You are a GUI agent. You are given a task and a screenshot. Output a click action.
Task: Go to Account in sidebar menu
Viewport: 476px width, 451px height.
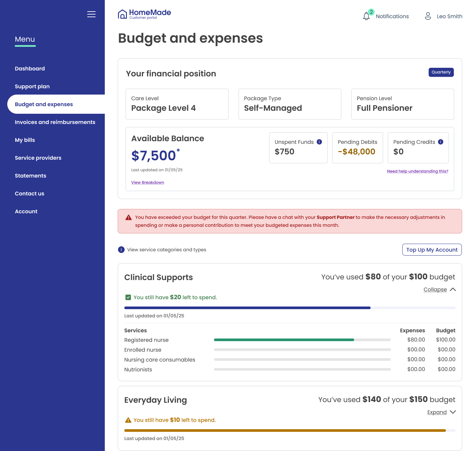26,211
